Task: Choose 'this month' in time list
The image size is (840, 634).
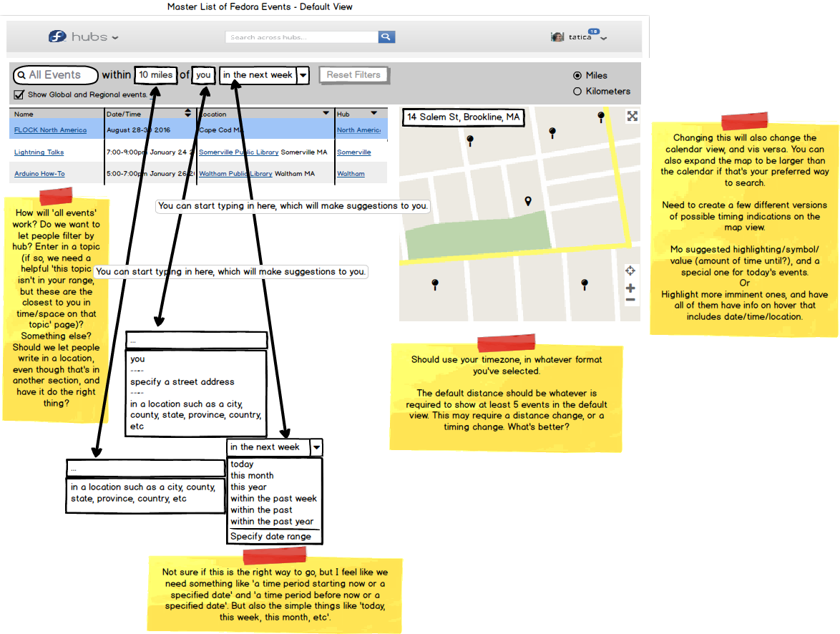Action: point(253,475)
